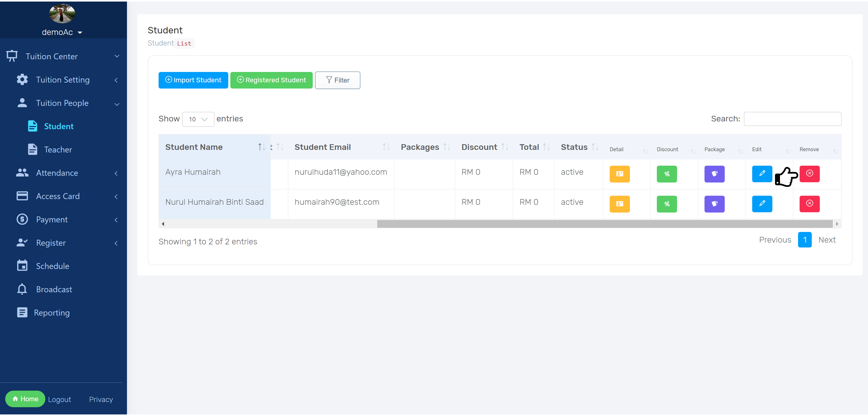Screen dimensions: 868x416
Task: Open the Privacy link
Action: point(101,399)
